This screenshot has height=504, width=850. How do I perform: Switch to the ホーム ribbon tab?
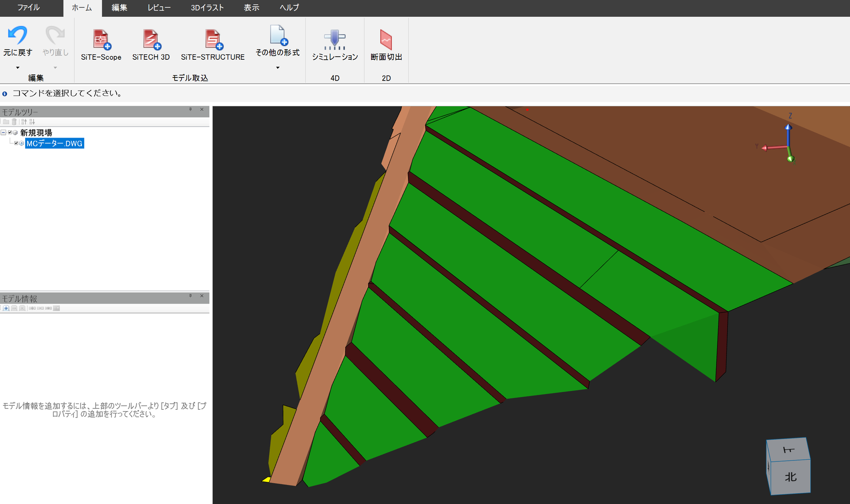(x=82, y=8)
